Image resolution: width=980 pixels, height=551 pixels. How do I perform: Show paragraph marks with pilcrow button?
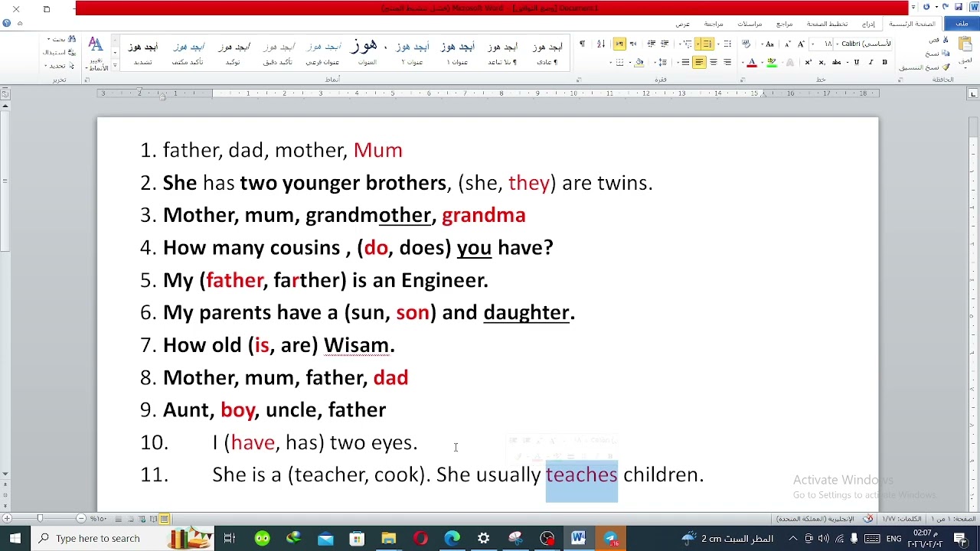[x=582, y=44]
